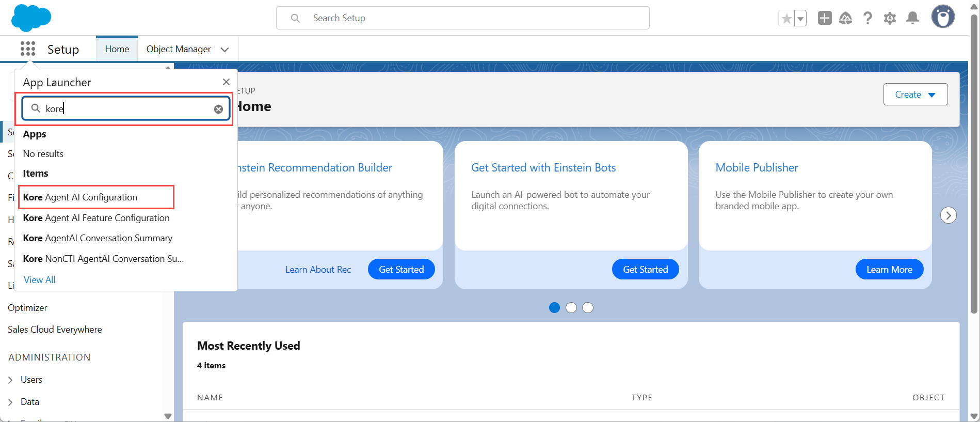Expand the Data tree node

pos(10,402)
